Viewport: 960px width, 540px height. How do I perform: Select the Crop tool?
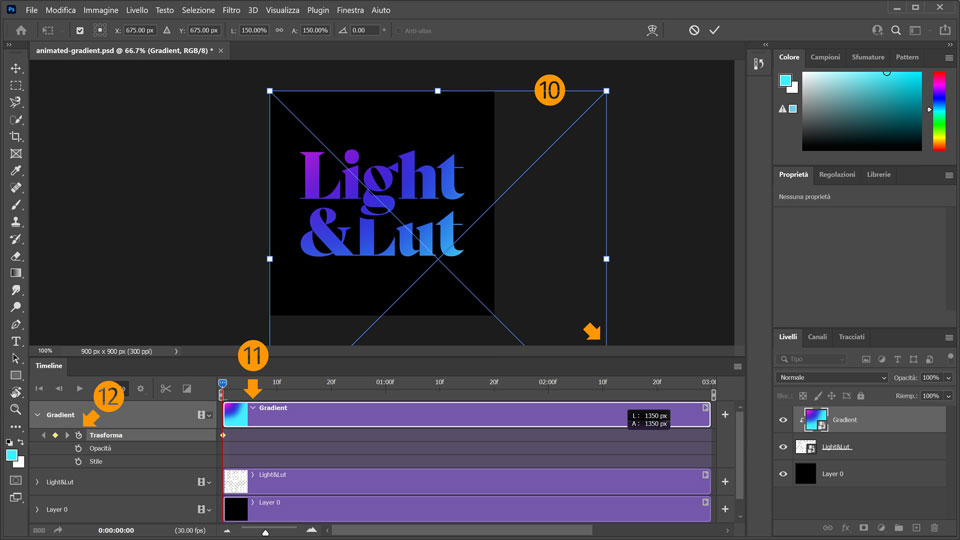16,136
